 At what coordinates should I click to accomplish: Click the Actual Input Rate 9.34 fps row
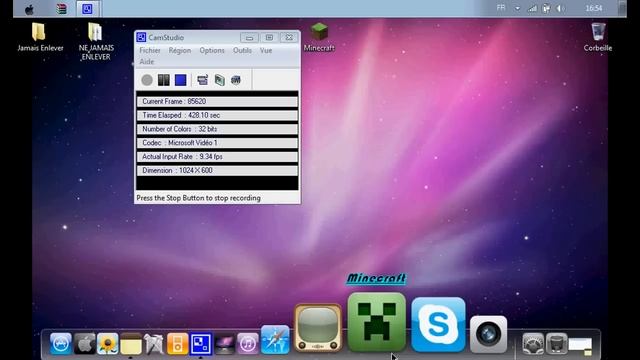click(x=217, y=157)
